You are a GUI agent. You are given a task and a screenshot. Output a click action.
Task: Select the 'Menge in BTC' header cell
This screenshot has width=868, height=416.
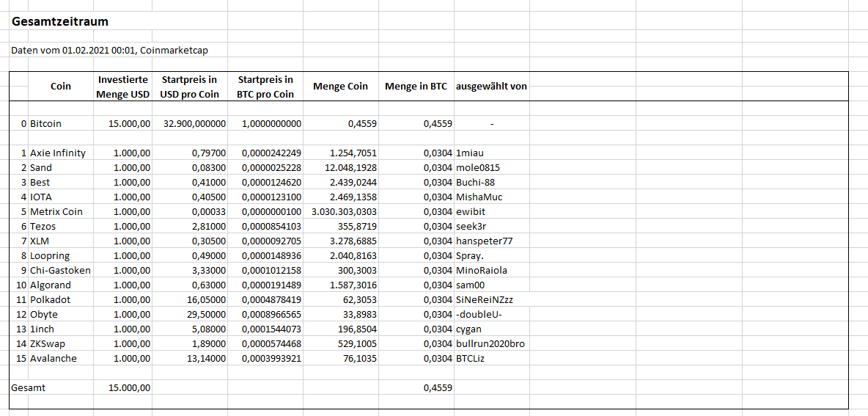click(x=416, y=87)
